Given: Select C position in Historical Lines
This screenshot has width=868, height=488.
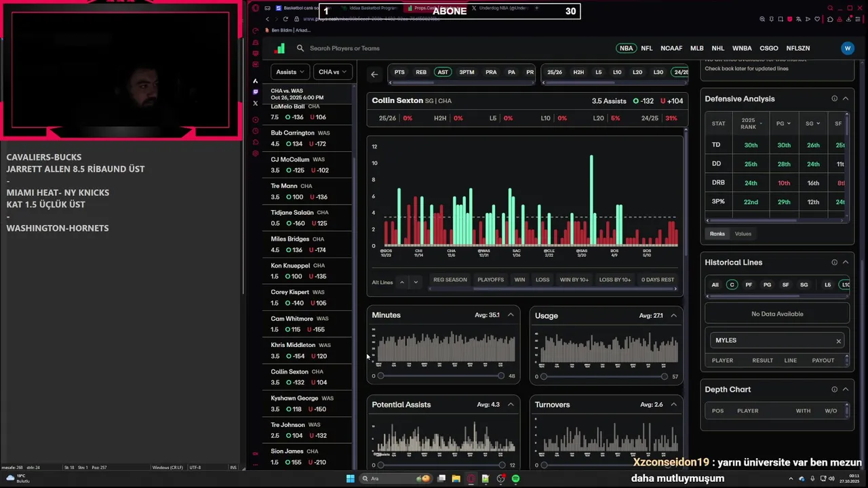Looking at the screenshot, I should pyautogui.click(x=732, y=285).
